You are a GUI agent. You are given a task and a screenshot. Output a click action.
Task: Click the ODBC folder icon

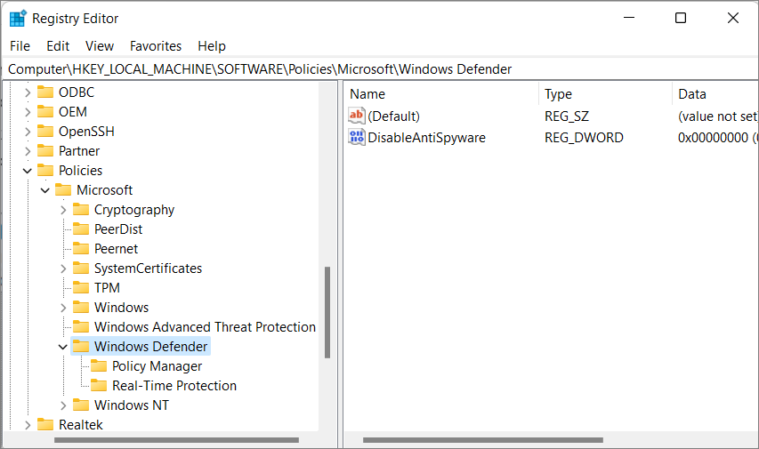tap(45, 92)
